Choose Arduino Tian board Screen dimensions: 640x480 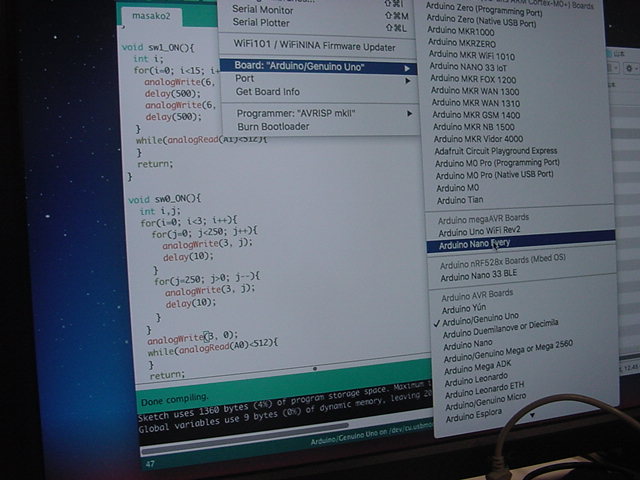[460, 200]
